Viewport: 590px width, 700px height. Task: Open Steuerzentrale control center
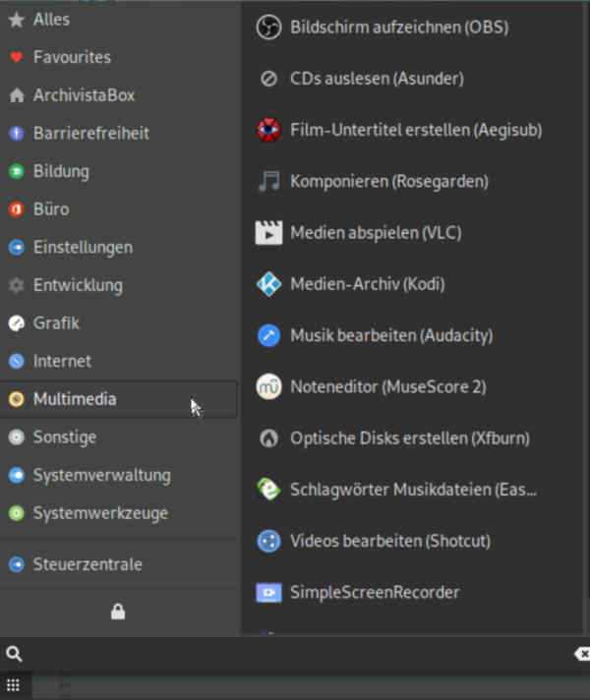[x=118, y=564]
